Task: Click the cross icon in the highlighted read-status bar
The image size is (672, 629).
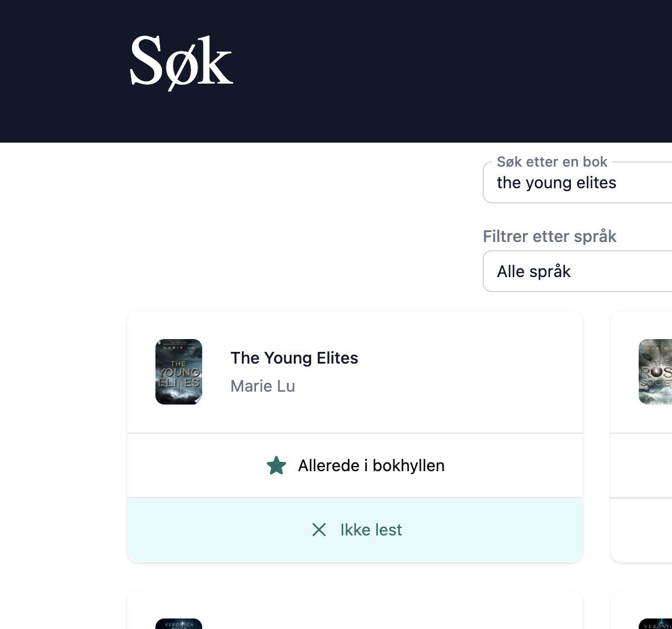Action: click(x=319, y=530)
